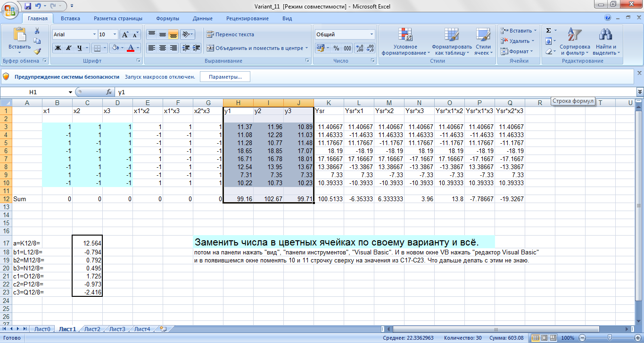Click the Paste clipboard icon

[19, 35]
